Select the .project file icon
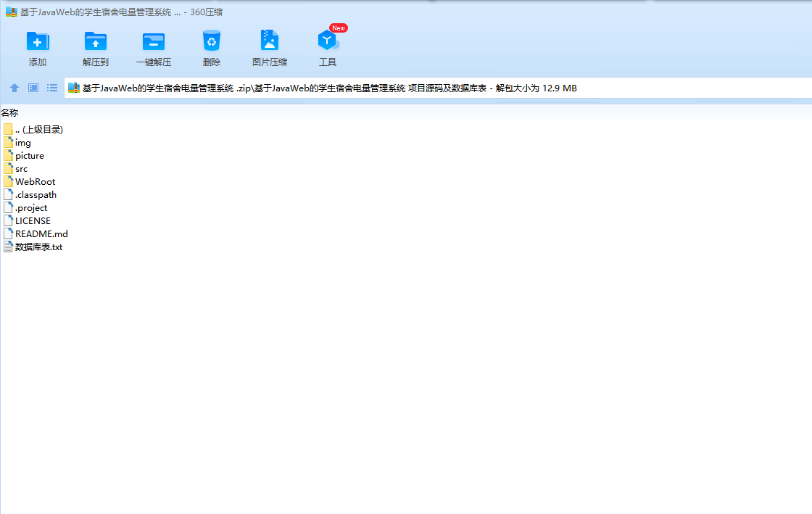This screenshot has width=812, height=514. click(8, 207)
